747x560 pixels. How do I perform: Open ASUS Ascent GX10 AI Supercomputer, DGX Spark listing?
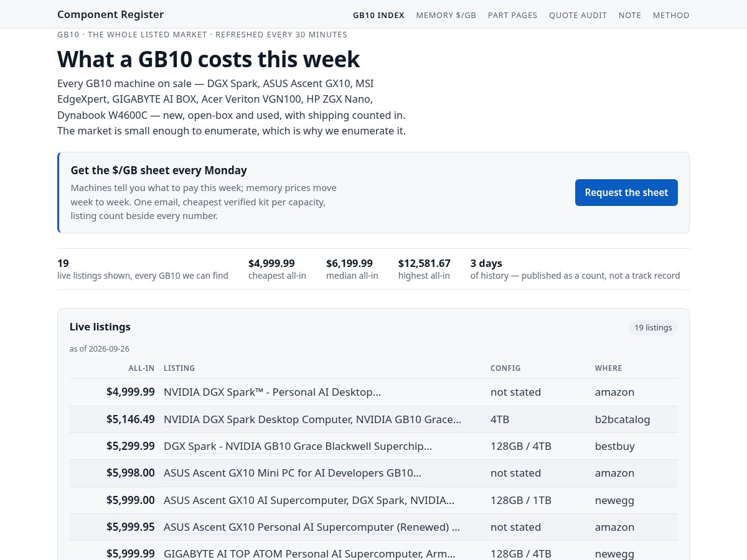click(309, 500)
